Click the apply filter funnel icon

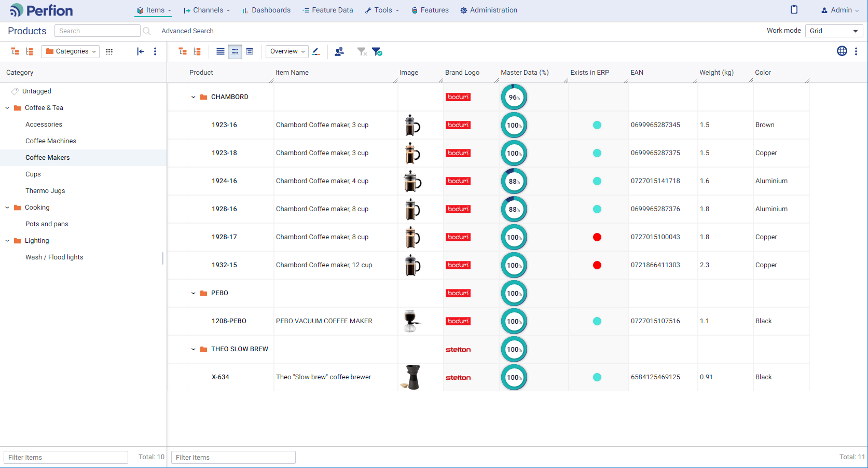coord(377,51)
